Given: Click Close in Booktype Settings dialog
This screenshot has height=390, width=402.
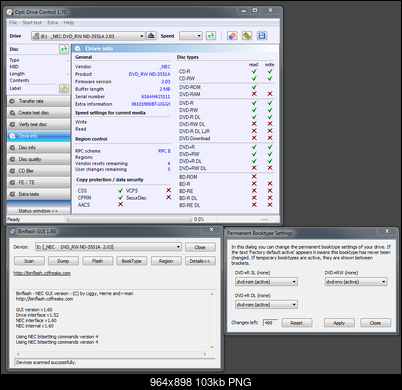Looking at the screenshot, I should [x=375, y=323].
